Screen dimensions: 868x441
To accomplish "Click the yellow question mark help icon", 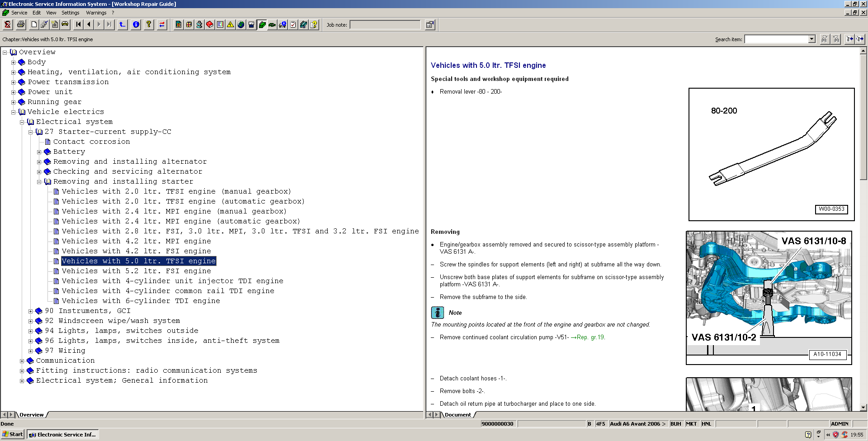I will (x=149, y=25).
